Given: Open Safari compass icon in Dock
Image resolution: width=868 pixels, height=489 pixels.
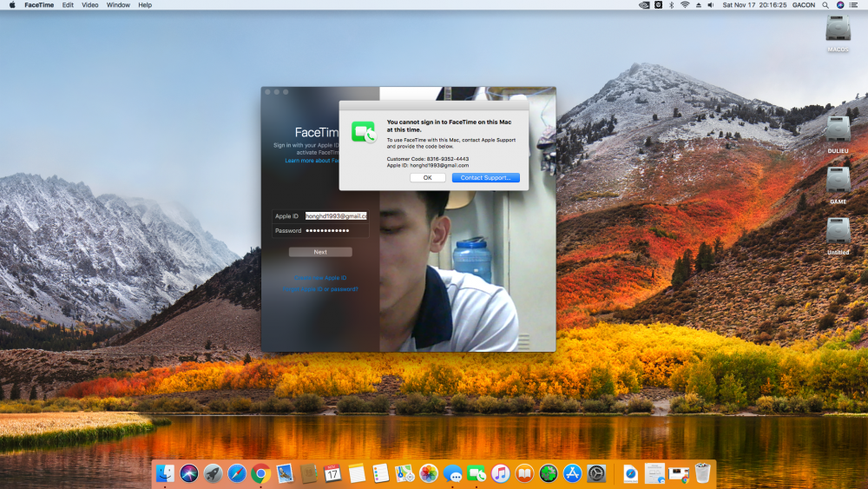Looking at the screenshot, I should point(237,473).
